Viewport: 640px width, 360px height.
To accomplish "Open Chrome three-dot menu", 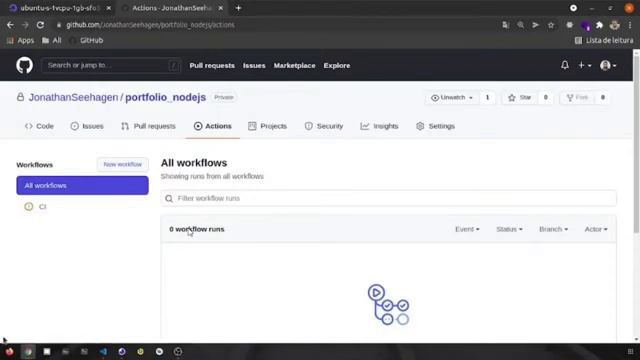I will [630, 25].
